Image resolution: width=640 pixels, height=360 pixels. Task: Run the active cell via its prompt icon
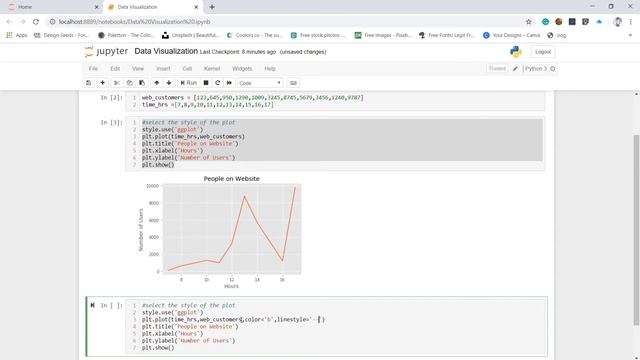[x=93, y=305]
